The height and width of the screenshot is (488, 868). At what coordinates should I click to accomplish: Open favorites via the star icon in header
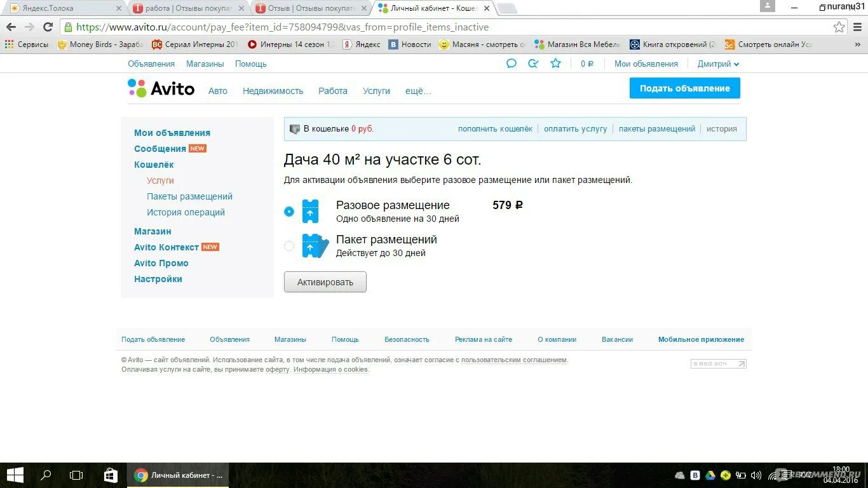[555, 64]
